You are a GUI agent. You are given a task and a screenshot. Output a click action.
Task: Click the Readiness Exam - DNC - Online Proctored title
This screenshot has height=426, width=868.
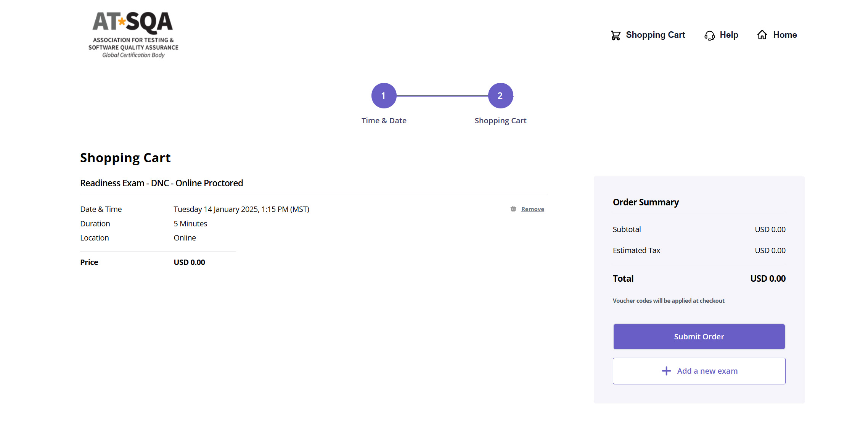(162, 183)
